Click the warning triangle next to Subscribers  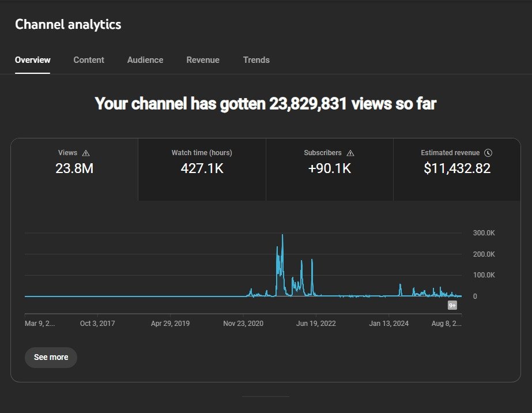(x=350, y=153)
